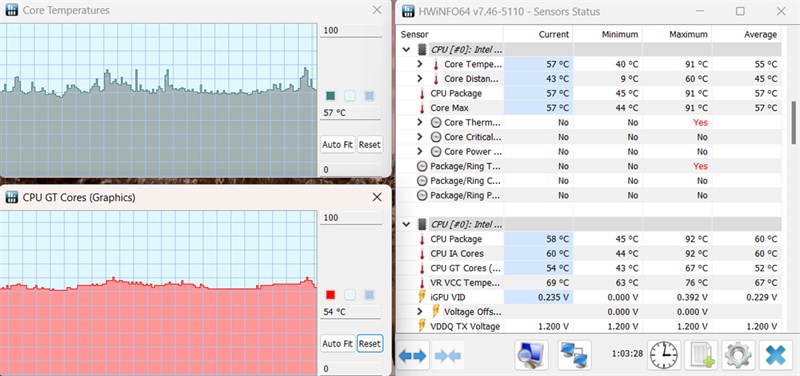Maximize the HWiNFO64 Sensors Status window
The height and width of the screenshot is (376, 800).
(x=740, y=11)
